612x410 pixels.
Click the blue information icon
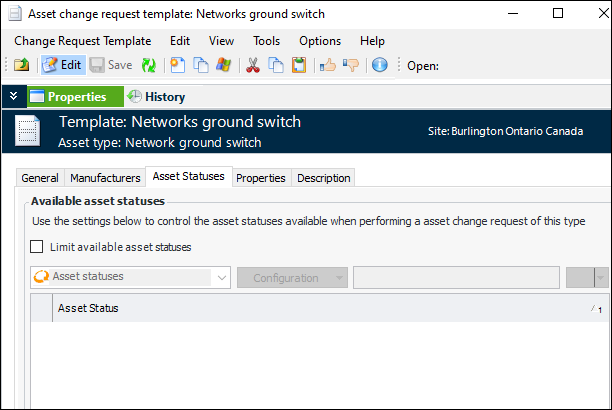[x=379, y=66]
